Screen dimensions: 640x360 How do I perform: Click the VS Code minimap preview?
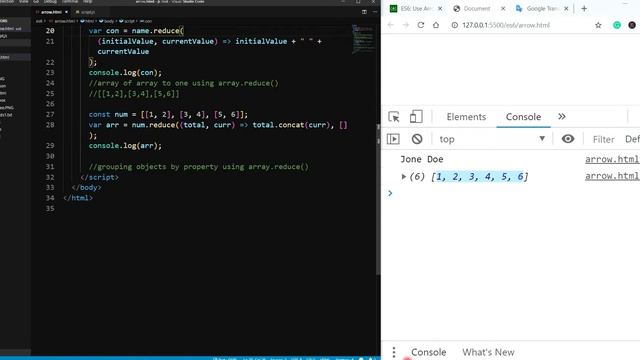[362, 39]
